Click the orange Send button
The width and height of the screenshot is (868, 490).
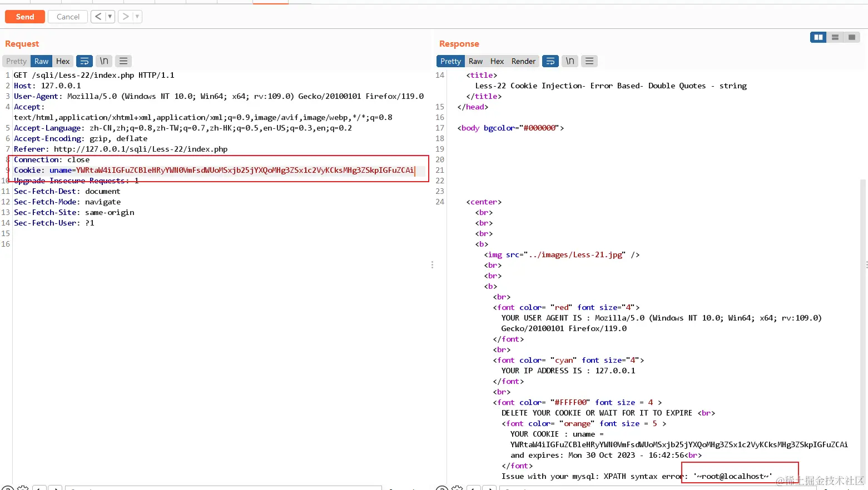click(25, 17)
